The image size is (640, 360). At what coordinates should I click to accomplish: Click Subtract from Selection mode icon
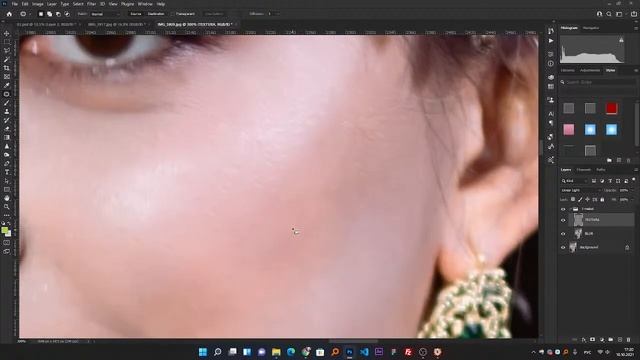(x=58, y=14)
